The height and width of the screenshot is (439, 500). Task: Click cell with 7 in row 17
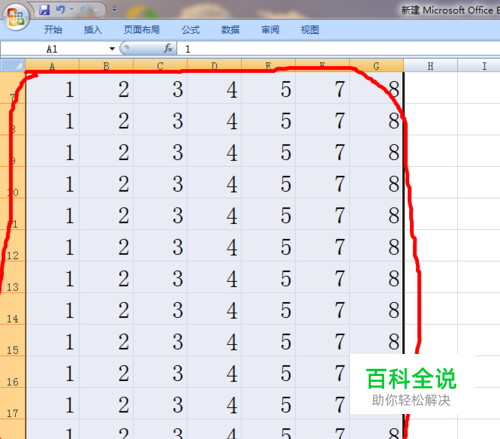(x=323, y=404)
